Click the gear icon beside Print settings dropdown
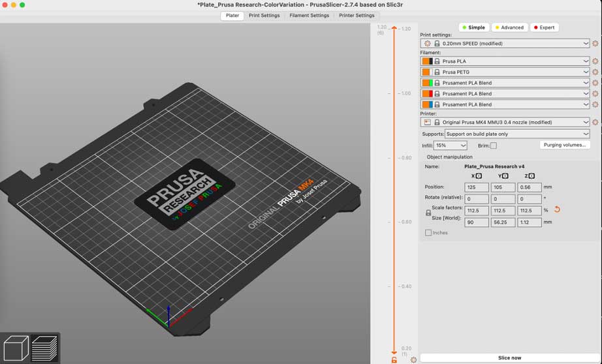The width and height of the screenshot is (602, 364). coord(595,43)
